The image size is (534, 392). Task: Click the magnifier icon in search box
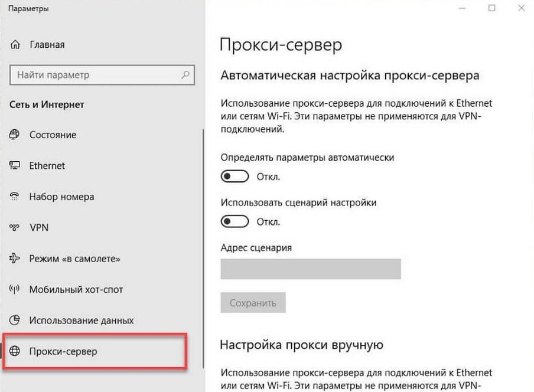tap(185, 74)
